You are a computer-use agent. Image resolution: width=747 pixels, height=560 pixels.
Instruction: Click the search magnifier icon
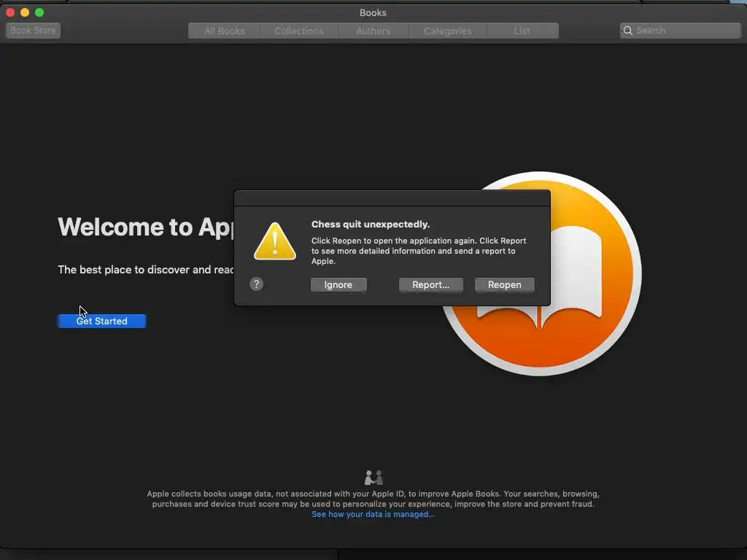coord(628,31)
